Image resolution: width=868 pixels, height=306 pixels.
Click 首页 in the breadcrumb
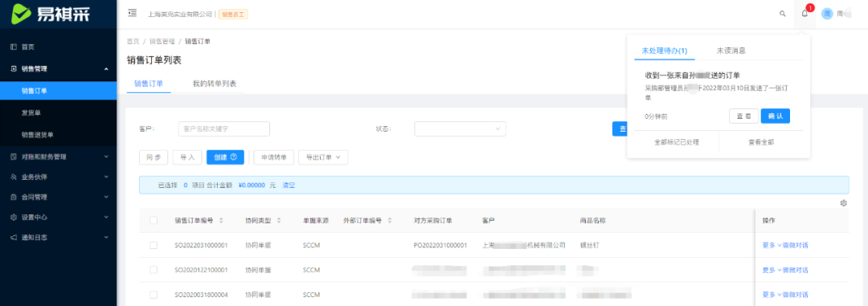(133, 42)
